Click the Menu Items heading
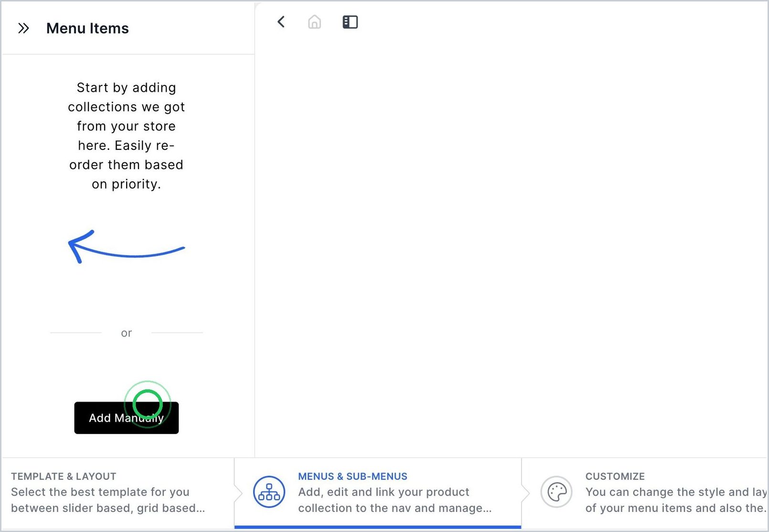Image resolution: width=769 pixels, height=532 pixels. 87,29
